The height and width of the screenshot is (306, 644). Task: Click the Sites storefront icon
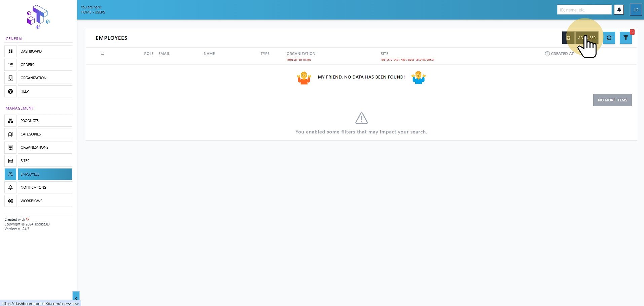10,161
